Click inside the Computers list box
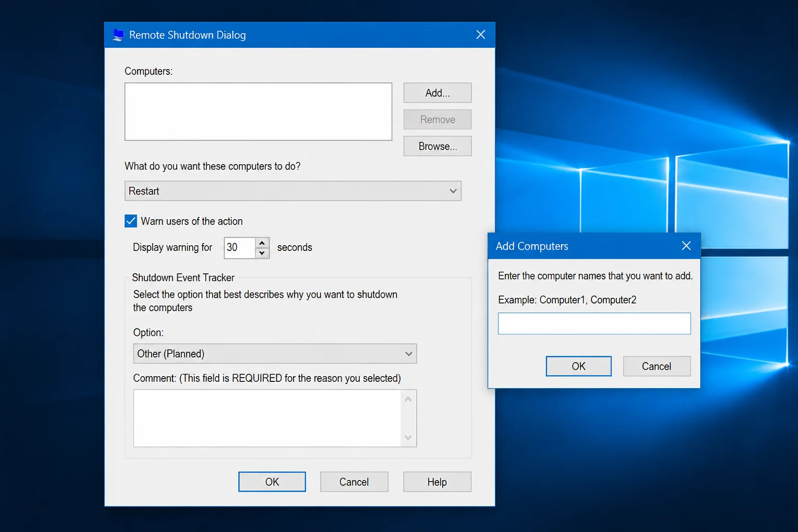Image resolution: width=798 pixels, height=532 pixels. [258, 112]
